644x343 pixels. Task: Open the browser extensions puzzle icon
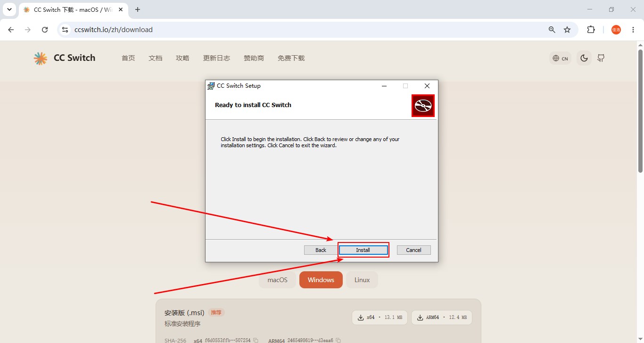pos(591,30)
